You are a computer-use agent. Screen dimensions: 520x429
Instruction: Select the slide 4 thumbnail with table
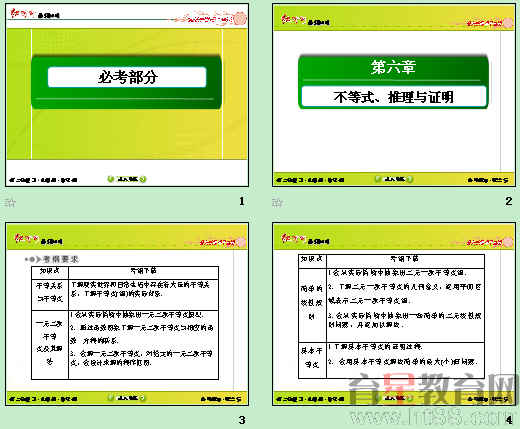point(394,314)
